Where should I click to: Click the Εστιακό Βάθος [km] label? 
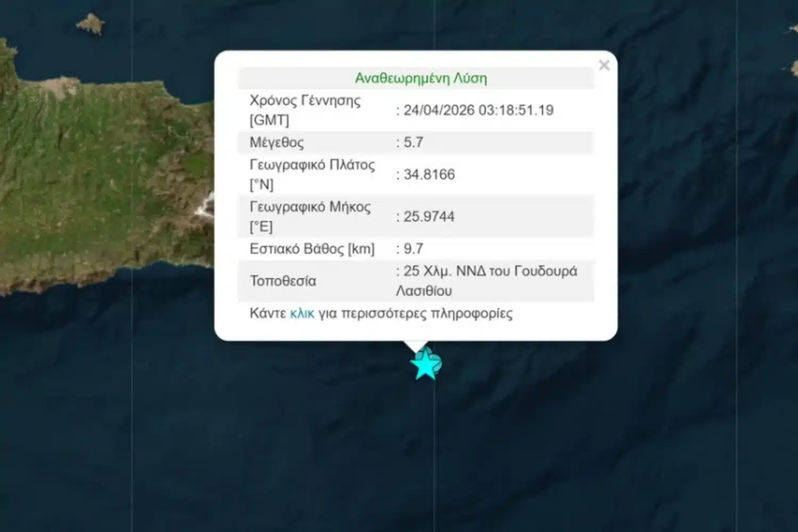[312, 249]
